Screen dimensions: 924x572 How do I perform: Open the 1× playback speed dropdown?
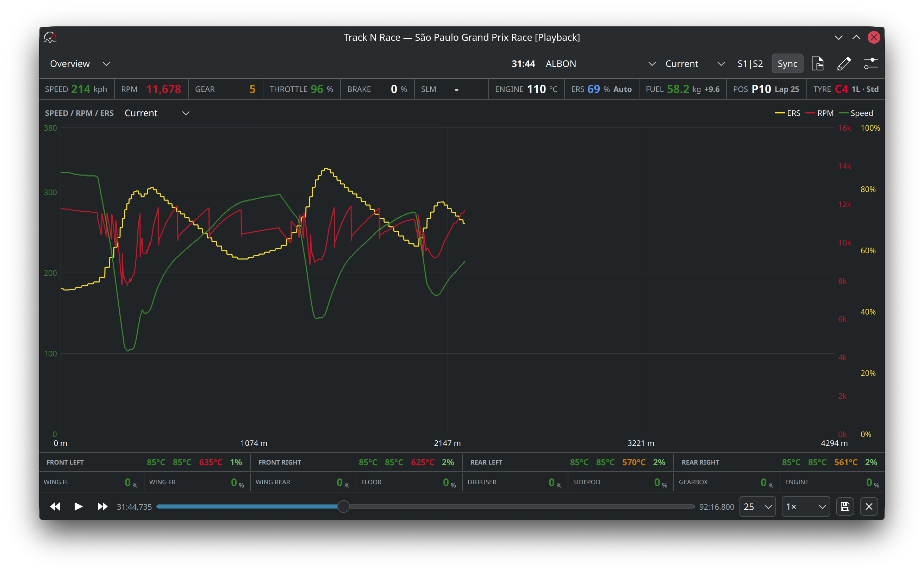pos(806,506)
